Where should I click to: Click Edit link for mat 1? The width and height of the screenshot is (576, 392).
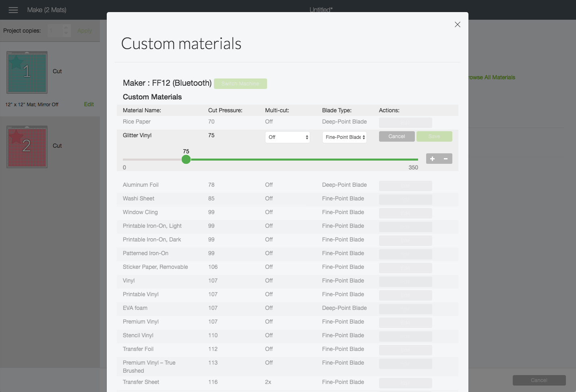89,104
